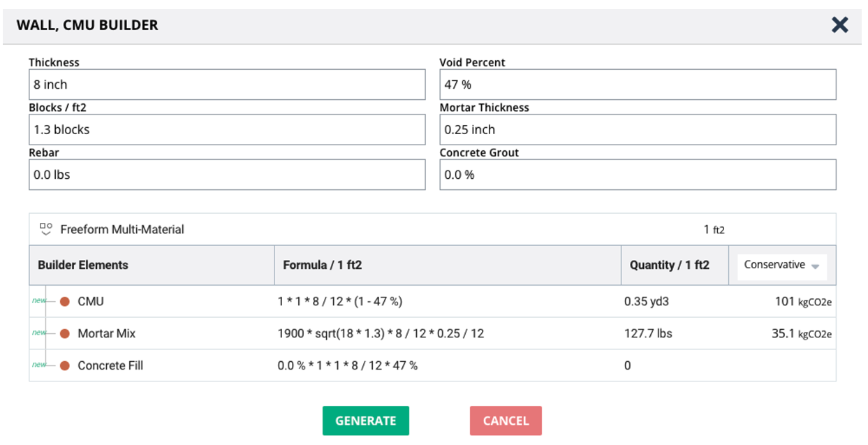Click the Freeform Multi-Material label
Viewport: 868px width, 445px height.
[x=122, y=229]
